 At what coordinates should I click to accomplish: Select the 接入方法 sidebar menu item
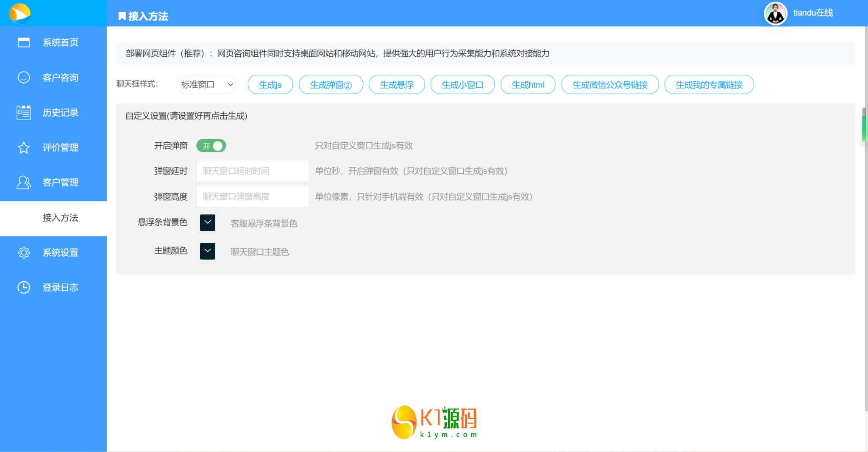click(60, 218)
